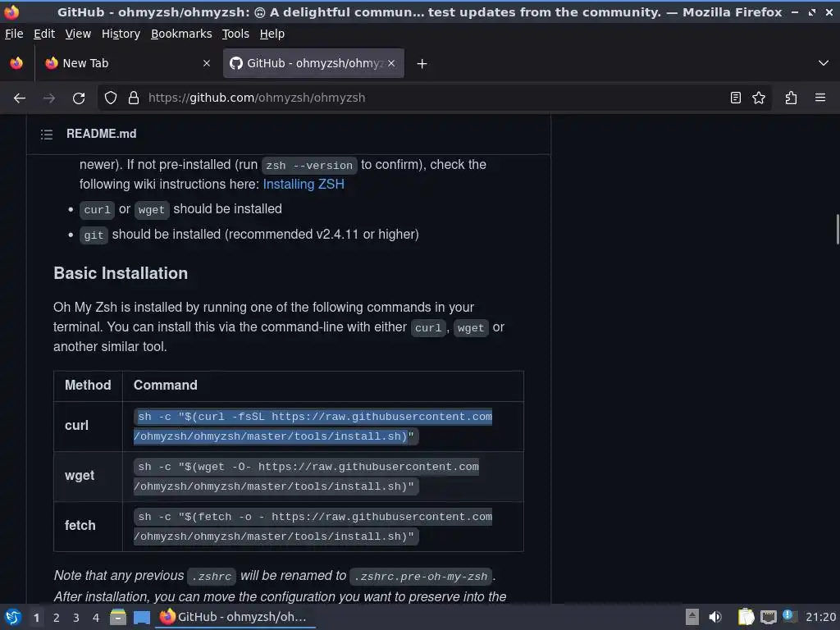Click the show desktop taskbar icon
840x630 pixels.
pyautogui.click(x=141, y=618)
